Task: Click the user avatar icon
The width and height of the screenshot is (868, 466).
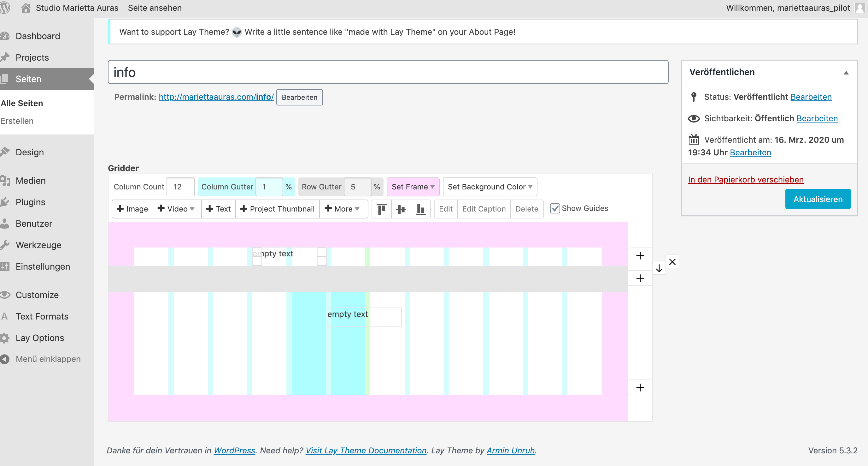Action: pos(860,8)
